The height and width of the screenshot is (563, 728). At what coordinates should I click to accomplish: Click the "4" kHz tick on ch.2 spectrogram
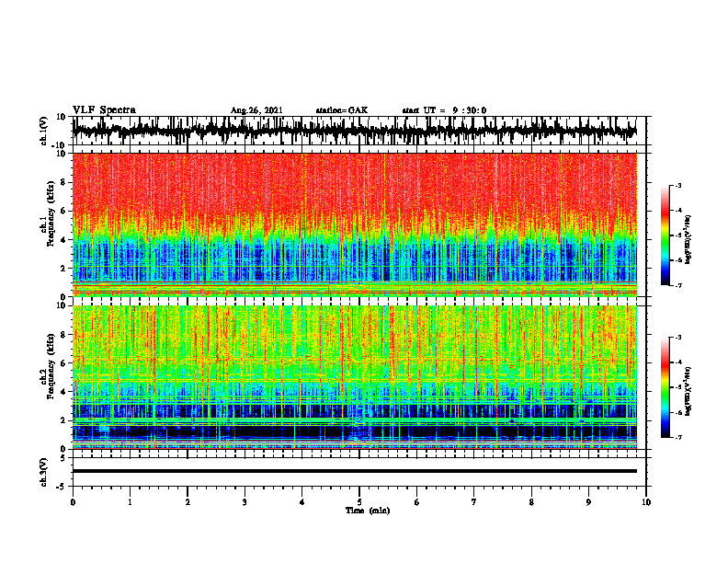pos(64,392)
